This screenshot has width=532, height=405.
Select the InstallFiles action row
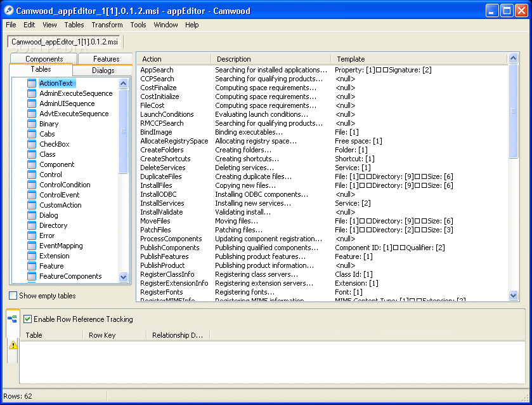322,185
